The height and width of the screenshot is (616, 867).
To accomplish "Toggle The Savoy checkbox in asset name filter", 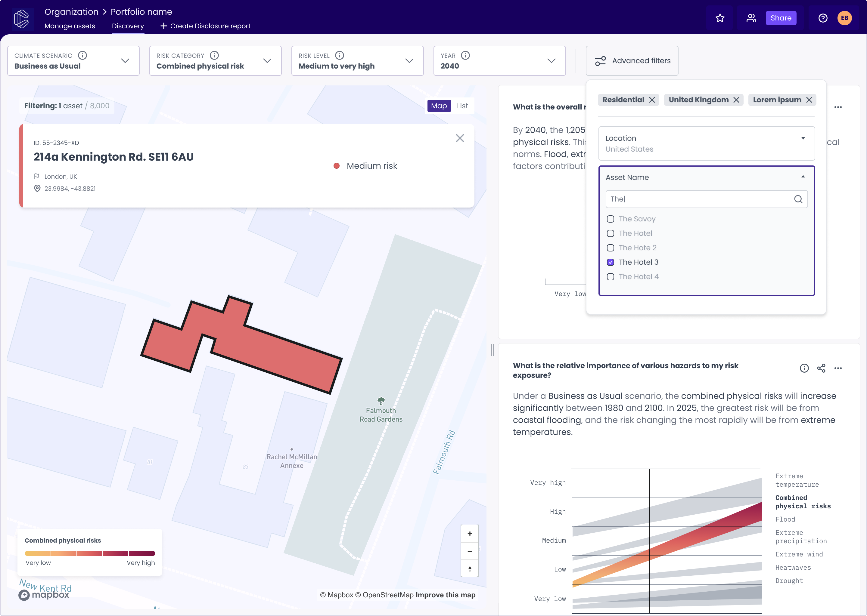I will pos(610,219).
